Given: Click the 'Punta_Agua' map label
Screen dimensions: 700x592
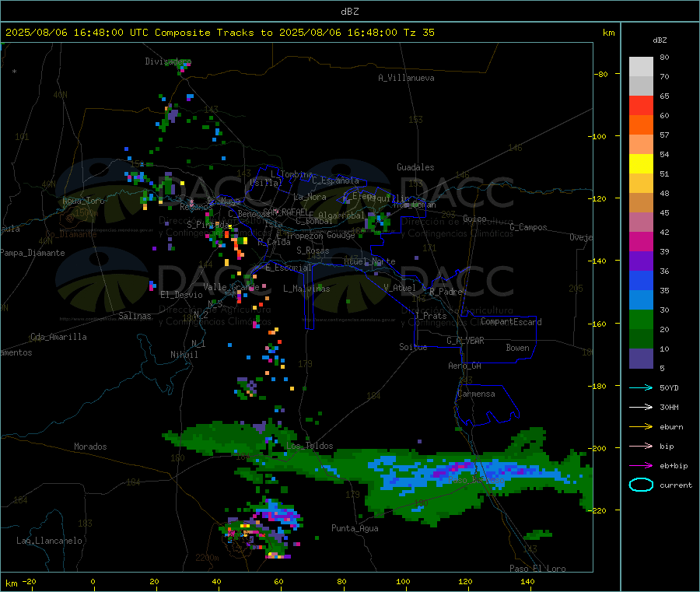Looking at the screenshot, I should pyautogui.click(x=355, y=528).
